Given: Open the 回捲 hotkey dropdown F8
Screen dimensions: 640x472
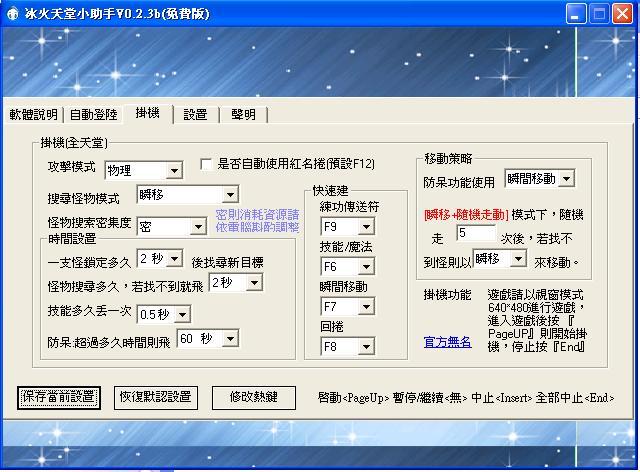Looking at the screenshot, I should tap(347, 347).
